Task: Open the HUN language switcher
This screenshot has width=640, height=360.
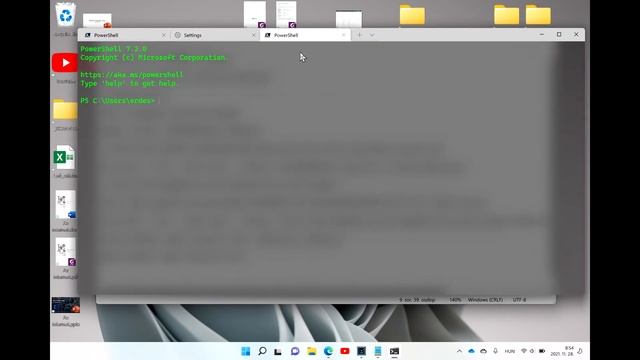Action: click(x=510, y=351)
